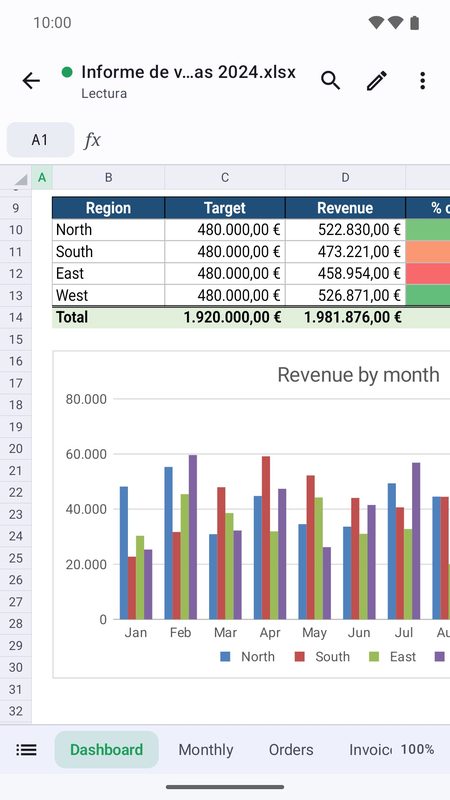Open the sheet list icon
Viewport: 450px width, 800px height.
pos(26,749)
